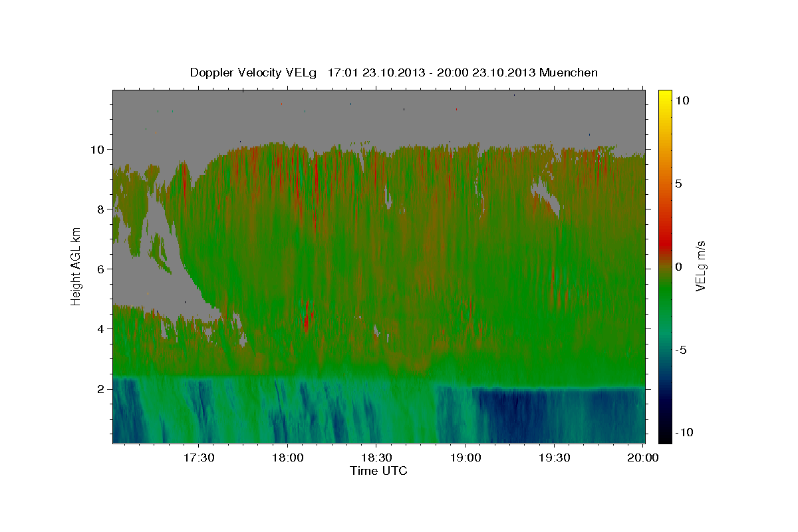The width and height of the screenshot is (798, 532).
Task: Click the gray gap in cloud near 19:25 at 8 km
Action: pyautogui.click(x=547, y=199)
